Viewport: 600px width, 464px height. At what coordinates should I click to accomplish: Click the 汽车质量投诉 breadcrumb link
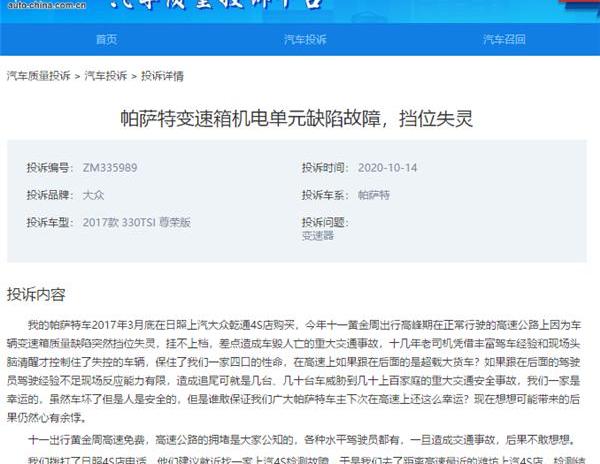point(39,76)
